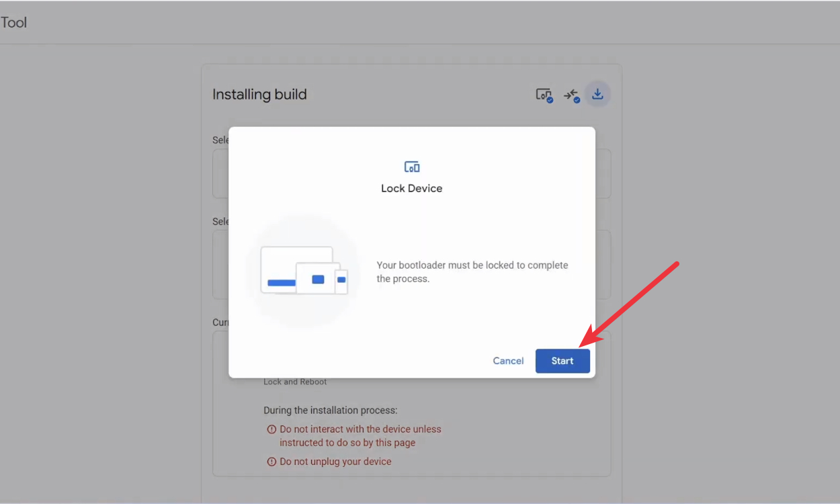Click the build selection arrows step icon
Image resolution: width=840 pixels, height=504 pixels.
pos(571,95)
